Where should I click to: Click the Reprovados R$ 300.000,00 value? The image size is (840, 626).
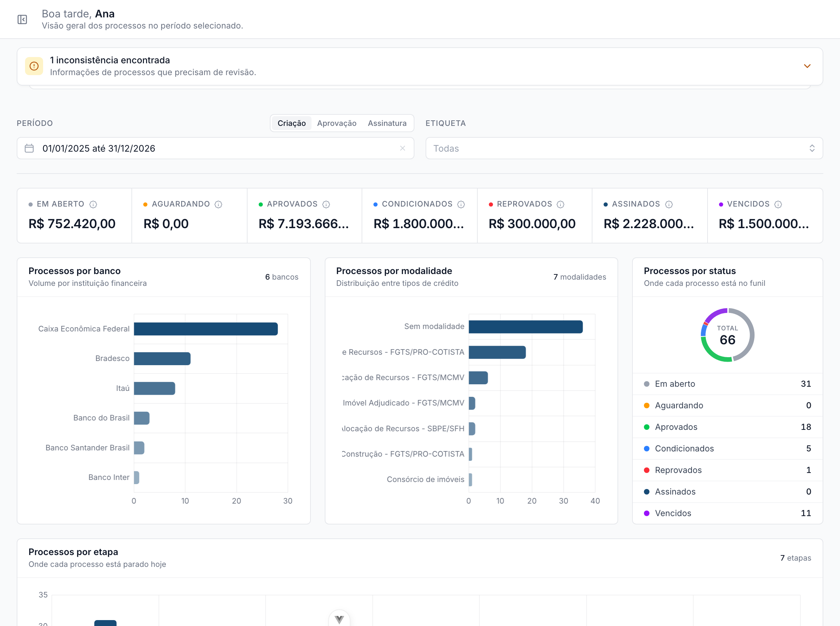pos(532,224)
